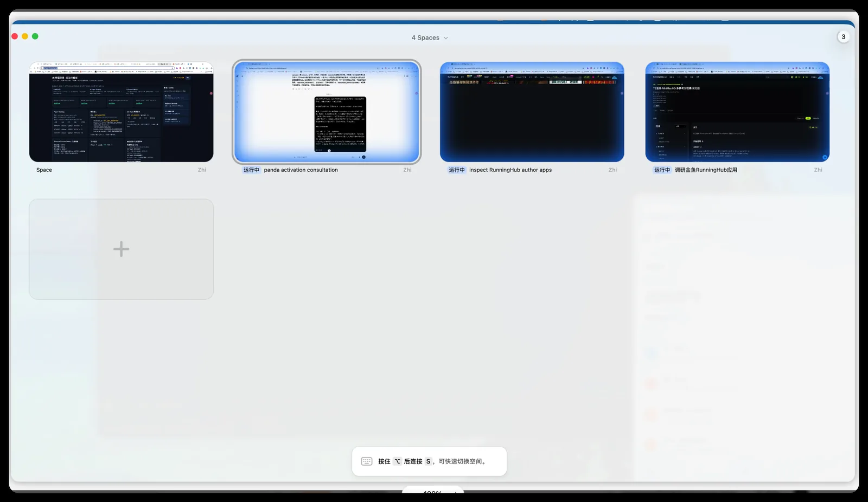Click the S key in the shortcut hint
The image size is (868, 502).
tap(428, 461)
